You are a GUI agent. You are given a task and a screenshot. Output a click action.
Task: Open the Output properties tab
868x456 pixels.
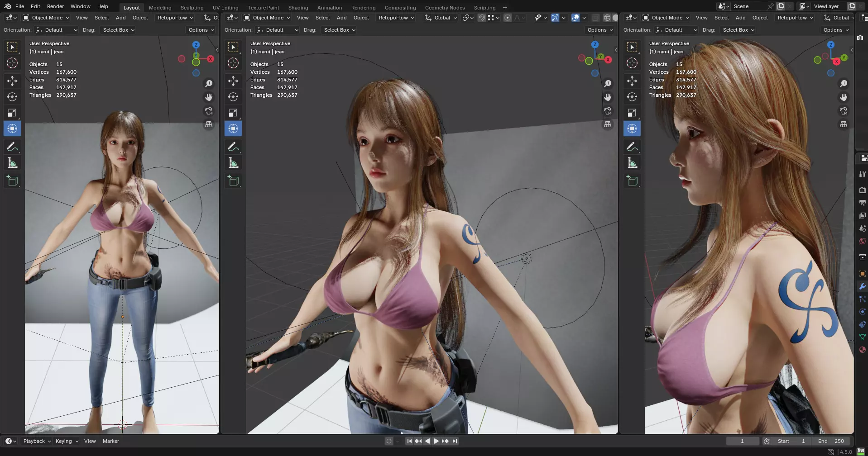tap(862, 203)
